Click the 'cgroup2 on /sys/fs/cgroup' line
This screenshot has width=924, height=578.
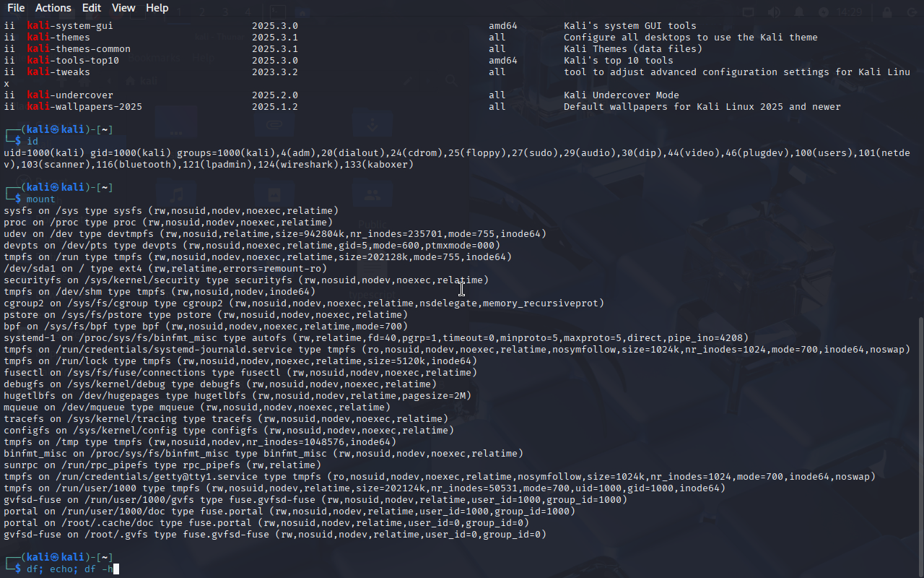click(x=304, y=303)
